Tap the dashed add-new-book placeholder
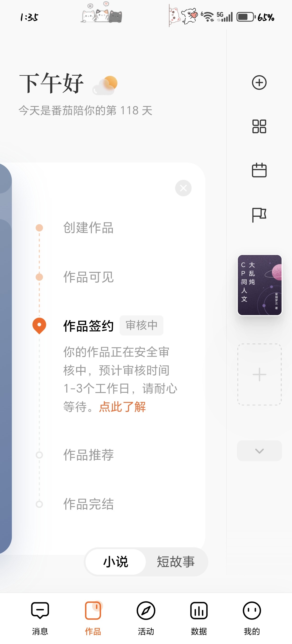This screenshot has height=644, width=292. pyautogui.click(x=260, y=374)
